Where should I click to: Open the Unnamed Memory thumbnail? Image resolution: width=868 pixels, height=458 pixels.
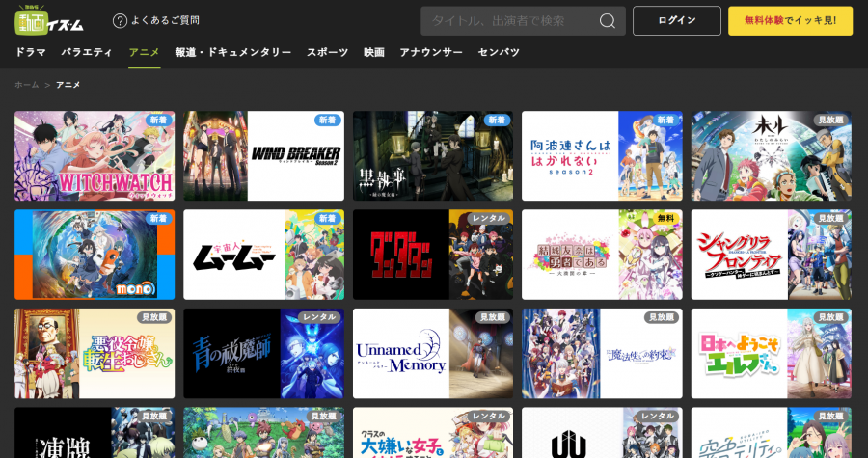pyautogui.click(x=433, y=354)
